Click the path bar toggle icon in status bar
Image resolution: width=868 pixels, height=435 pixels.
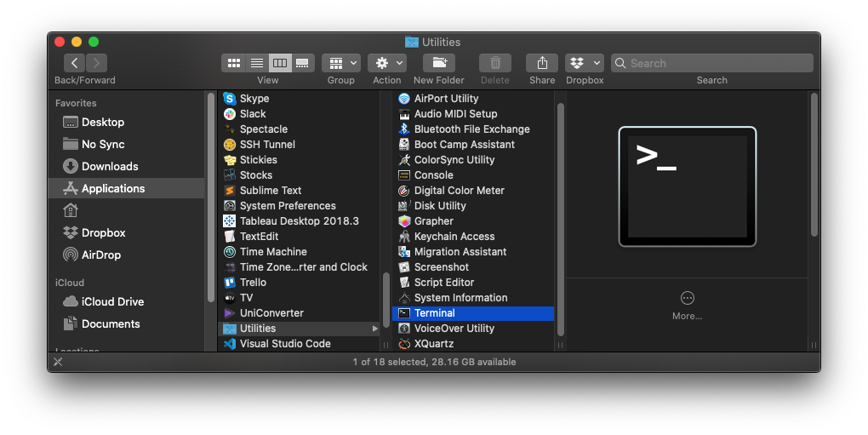coord(58,362)
